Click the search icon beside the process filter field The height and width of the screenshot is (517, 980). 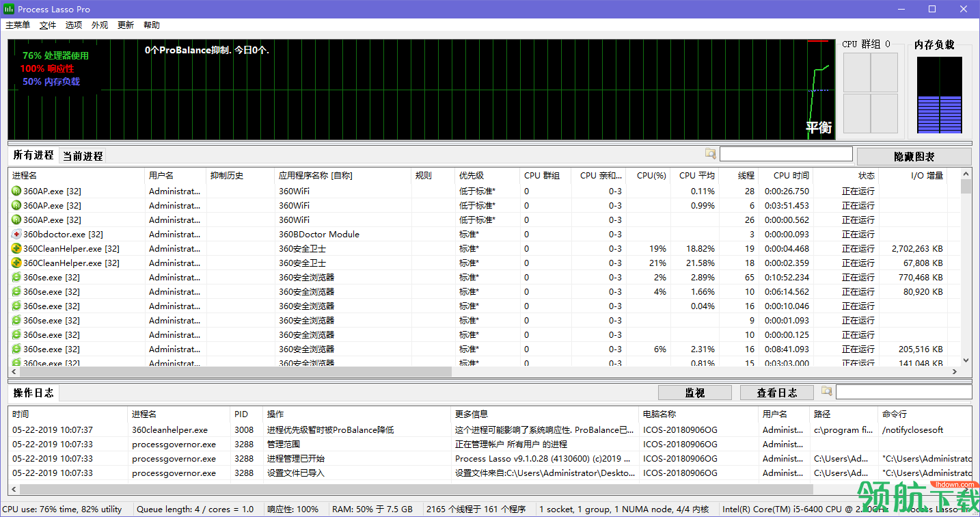coord(711,154)
